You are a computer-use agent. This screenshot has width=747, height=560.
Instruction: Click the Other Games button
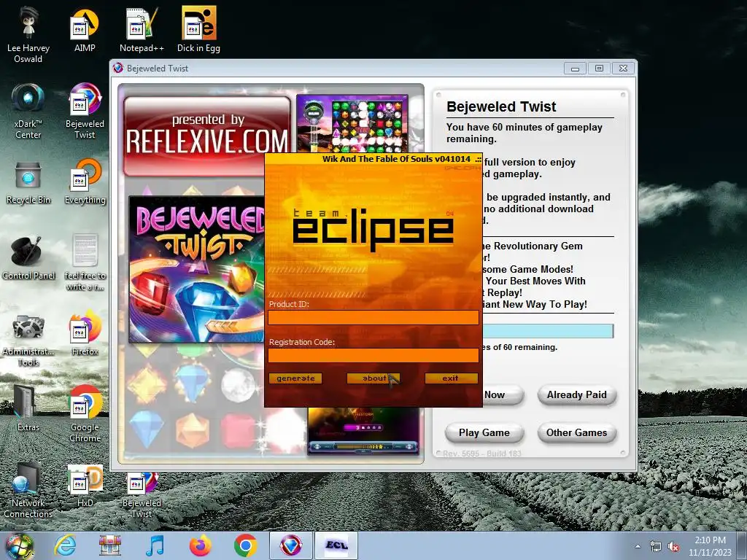[577, 433]
